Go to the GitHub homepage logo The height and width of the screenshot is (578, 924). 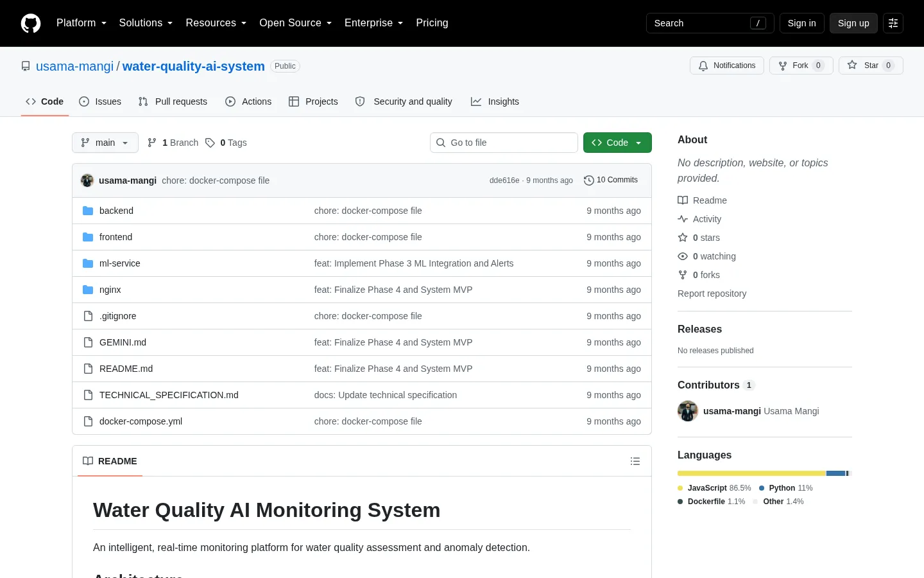click(31, 23)
